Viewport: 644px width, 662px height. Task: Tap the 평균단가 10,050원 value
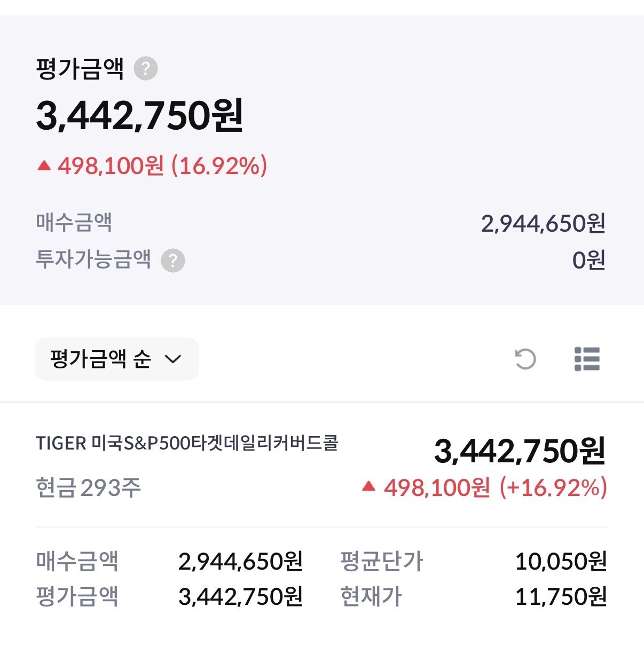[561, 561]
